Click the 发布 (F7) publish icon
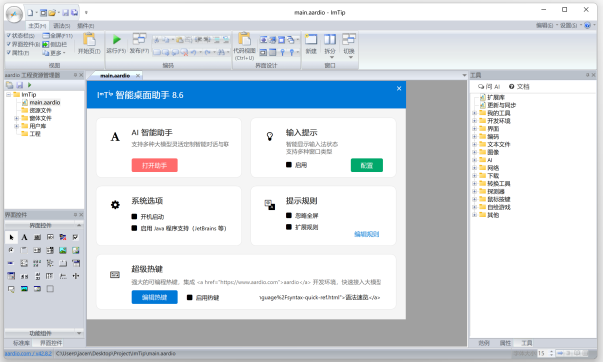 click(139, 39)
